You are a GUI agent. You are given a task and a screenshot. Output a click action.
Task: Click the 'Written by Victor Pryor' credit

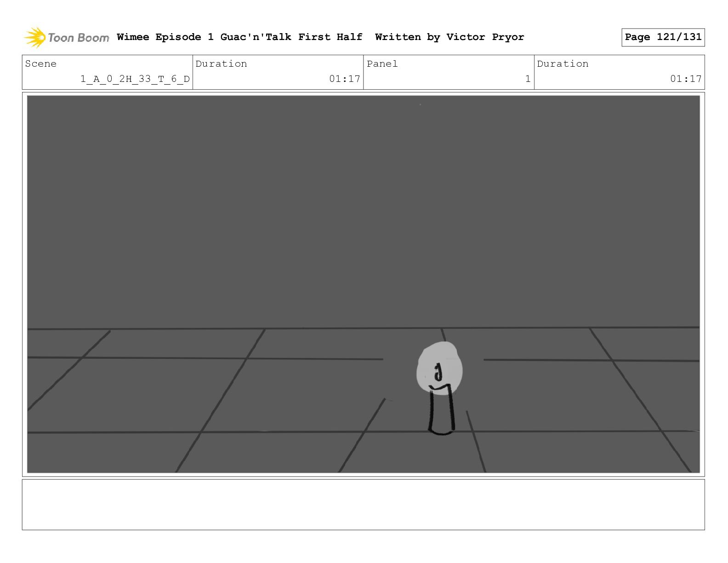click(449, 37)
